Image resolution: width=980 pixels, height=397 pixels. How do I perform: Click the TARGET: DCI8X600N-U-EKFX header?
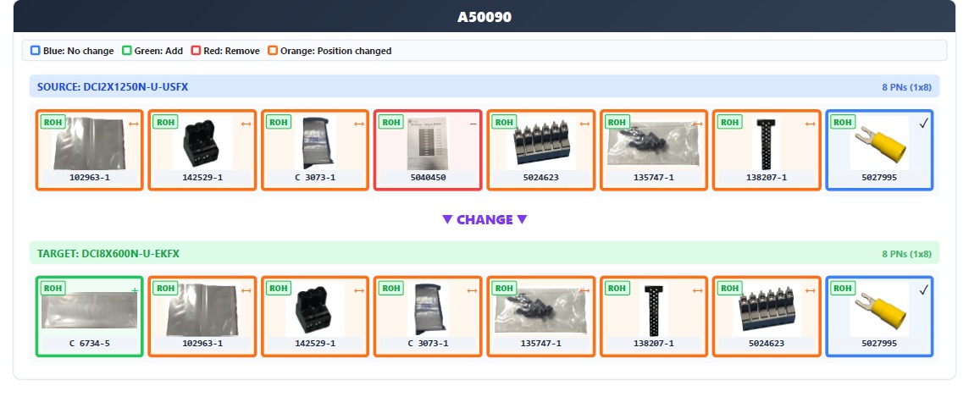pos(108,253)
